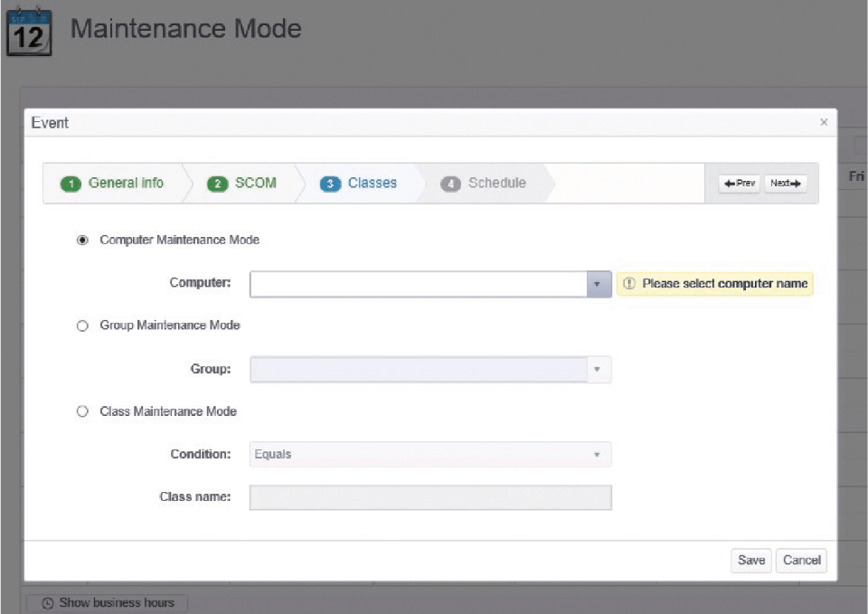Click the clock icon on Show business hours

pyautogui.click(x=48, y=603)
